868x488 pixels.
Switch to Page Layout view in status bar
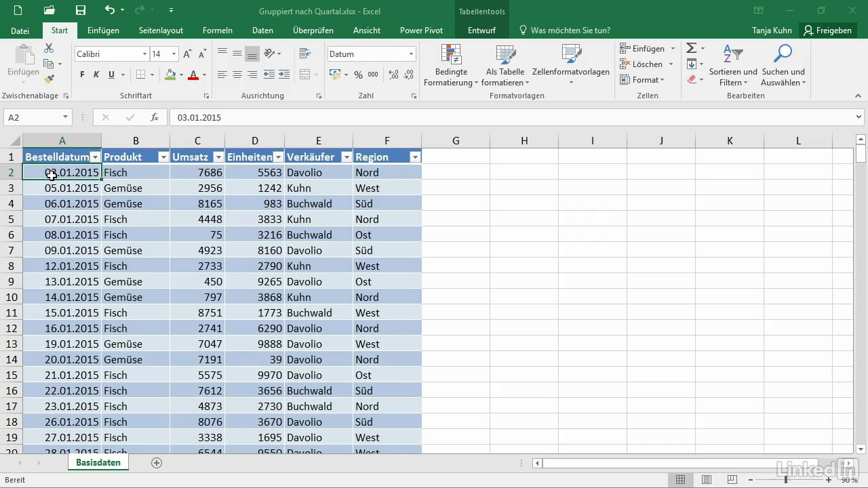coord(707,480)
